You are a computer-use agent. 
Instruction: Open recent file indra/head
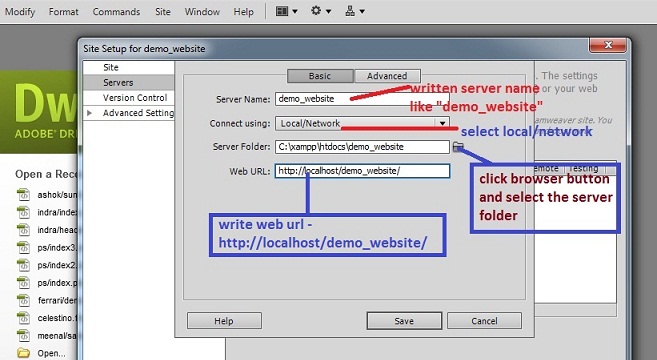(x=57, y=230)
